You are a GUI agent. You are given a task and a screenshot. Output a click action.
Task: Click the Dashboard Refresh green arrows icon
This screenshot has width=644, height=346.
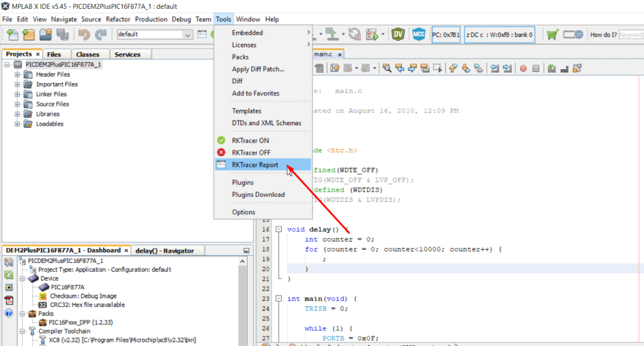point(9,275)
